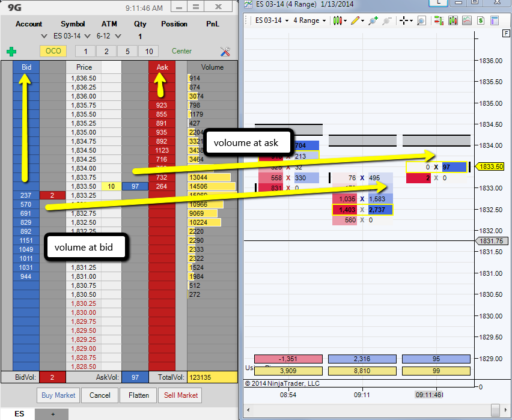Click the bid size 1151 cell

[26, 240]
